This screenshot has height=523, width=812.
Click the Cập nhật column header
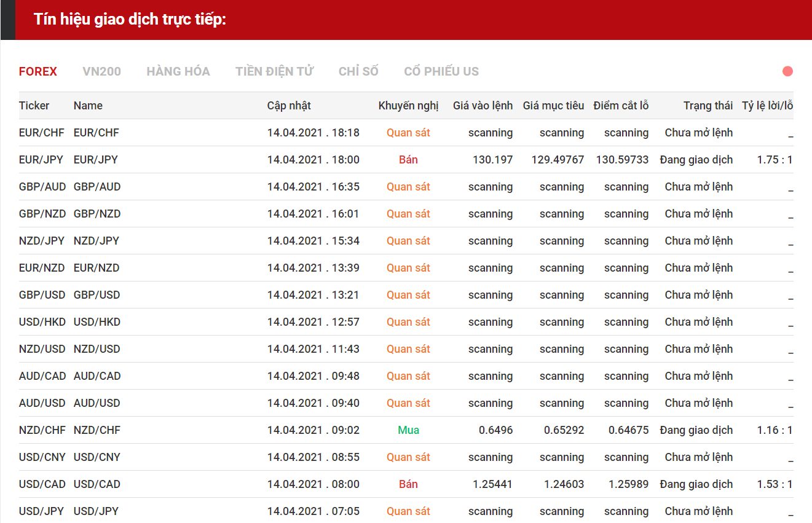pyautogui.click(x=289, y=106)
